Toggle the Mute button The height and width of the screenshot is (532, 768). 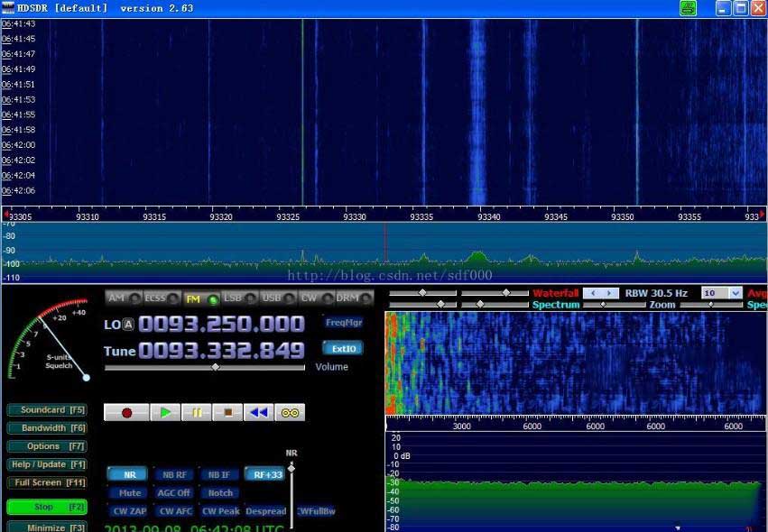coord(130,493)
